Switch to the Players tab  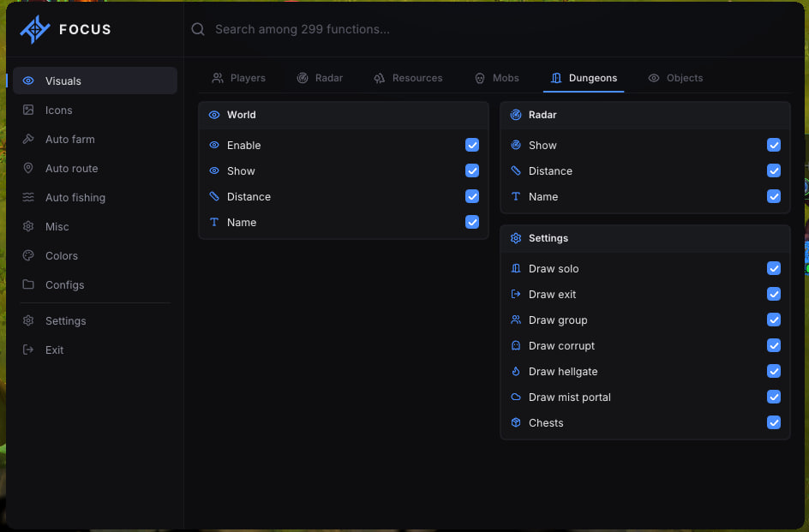[239, 78]
